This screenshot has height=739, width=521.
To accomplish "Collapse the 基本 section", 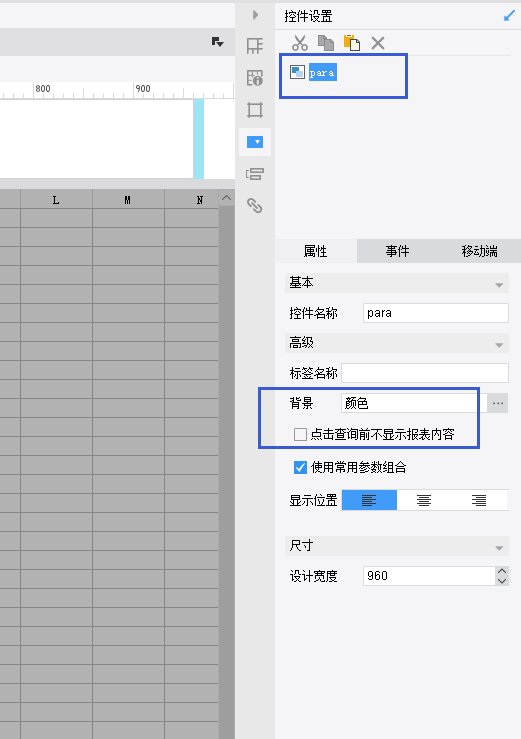I will tap(499, 285).
